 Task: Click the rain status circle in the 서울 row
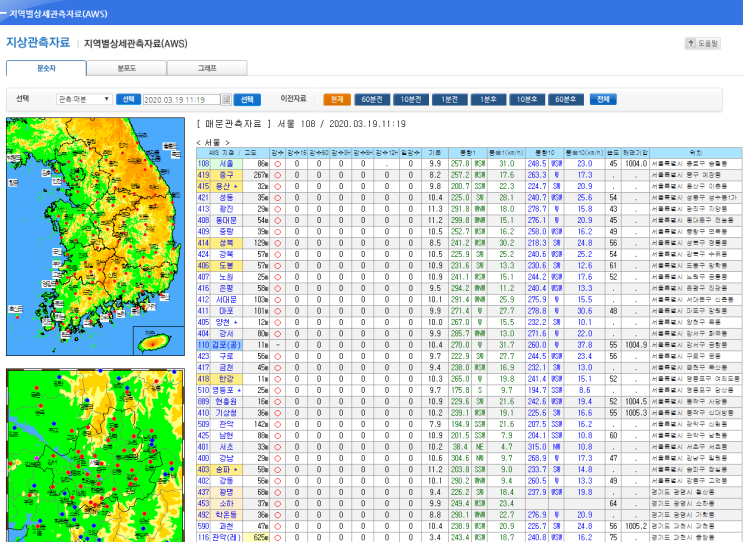pos(278,164)
